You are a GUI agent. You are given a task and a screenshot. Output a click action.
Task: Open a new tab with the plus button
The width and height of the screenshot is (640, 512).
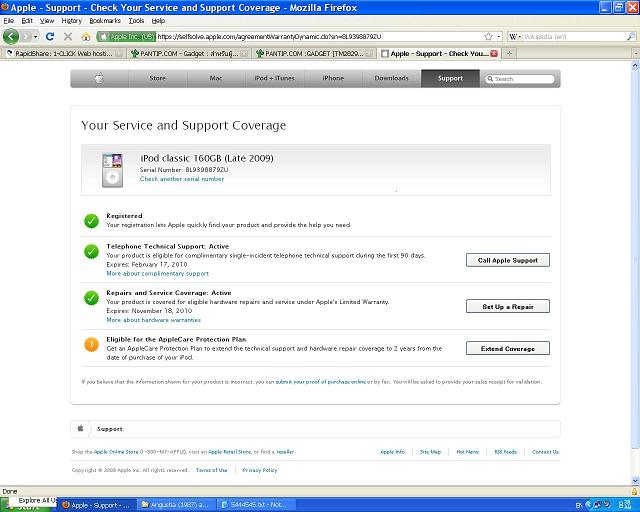tap(509, 53)
